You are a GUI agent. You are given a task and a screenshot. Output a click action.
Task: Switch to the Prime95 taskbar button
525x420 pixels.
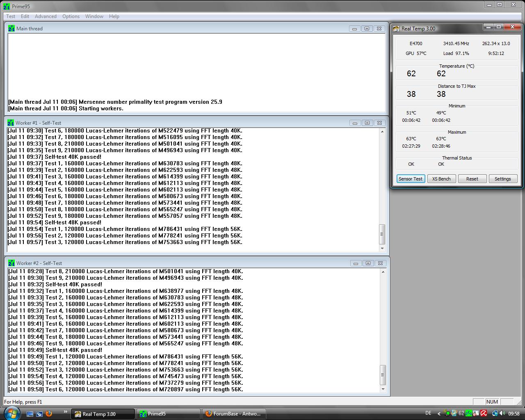[x=169, y=414]
